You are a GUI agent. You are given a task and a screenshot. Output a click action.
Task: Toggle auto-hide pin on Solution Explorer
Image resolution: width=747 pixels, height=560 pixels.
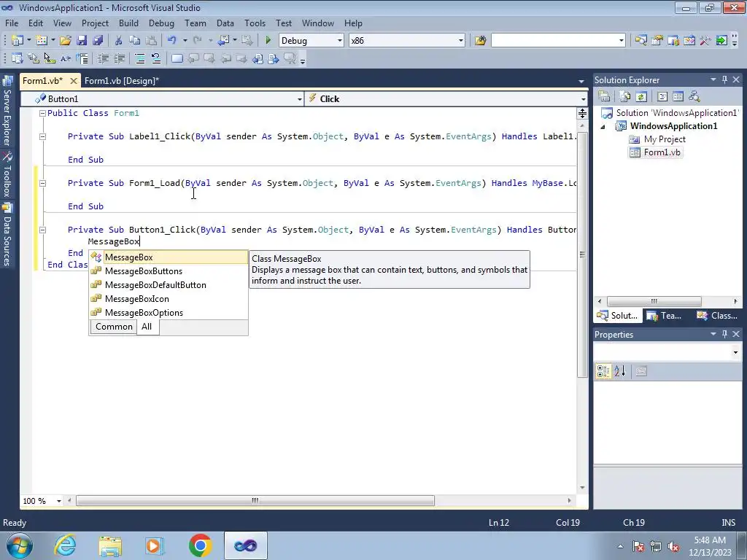point(724,79)
